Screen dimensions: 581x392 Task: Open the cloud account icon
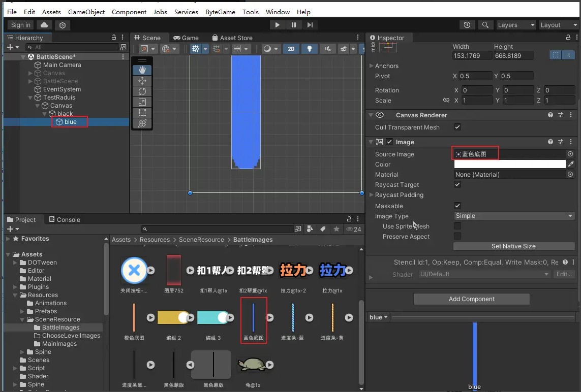[44, 25]
